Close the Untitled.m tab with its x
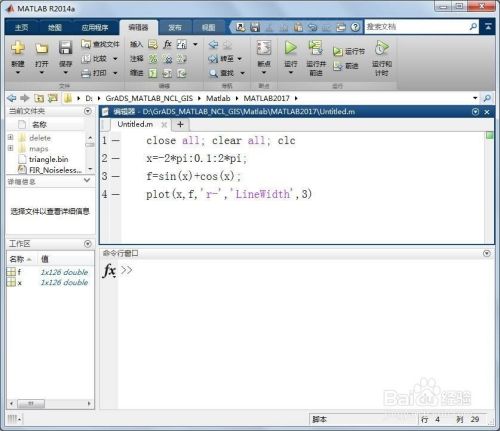This screenshot has height=431, width=500. tap(164, 125)
